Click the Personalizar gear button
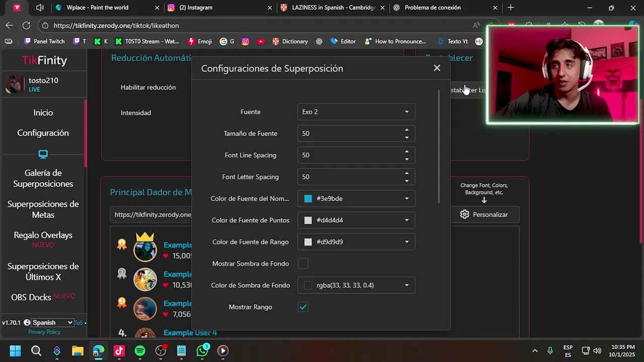Viewport: 644px width, 362px height. pyautogui.click(x=484, y=214)
